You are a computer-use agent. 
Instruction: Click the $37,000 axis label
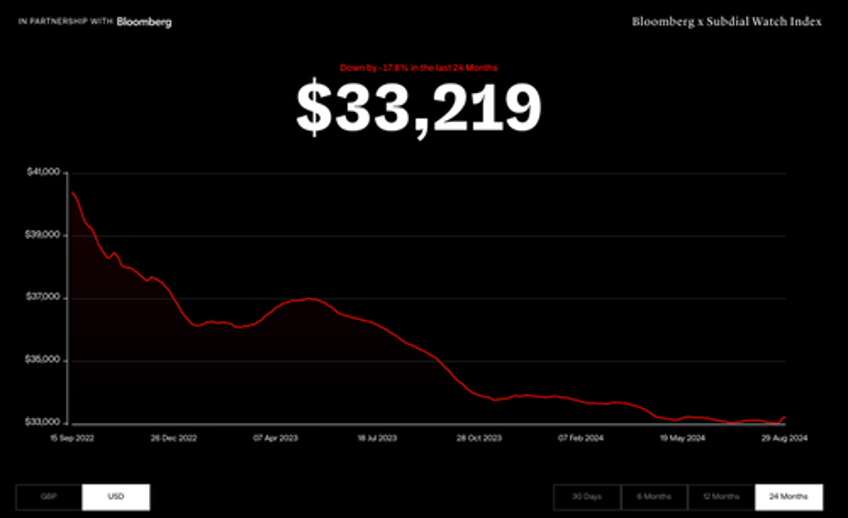coord(43,297)
